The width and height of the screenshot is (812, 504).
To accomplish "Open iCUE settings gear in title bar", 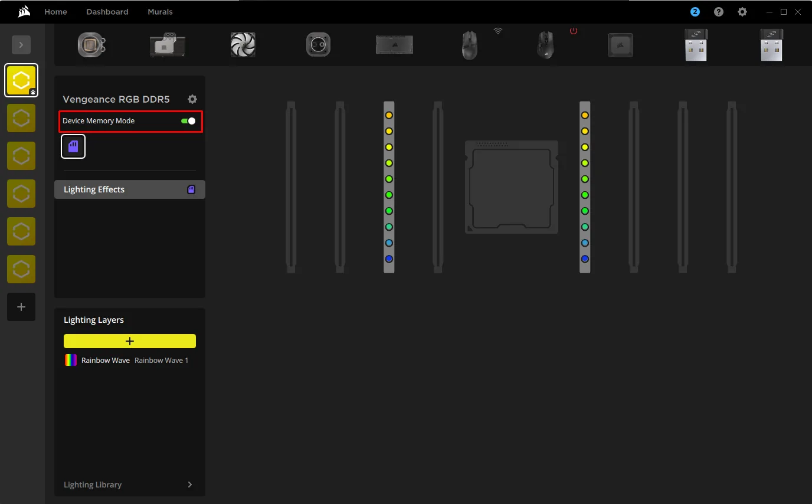I will coord(742,12).
